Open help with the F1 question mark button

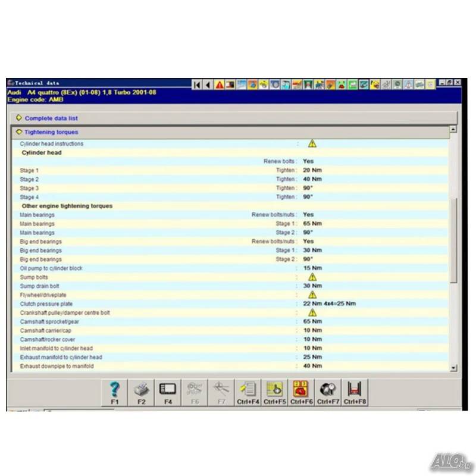tap(114, 392)
